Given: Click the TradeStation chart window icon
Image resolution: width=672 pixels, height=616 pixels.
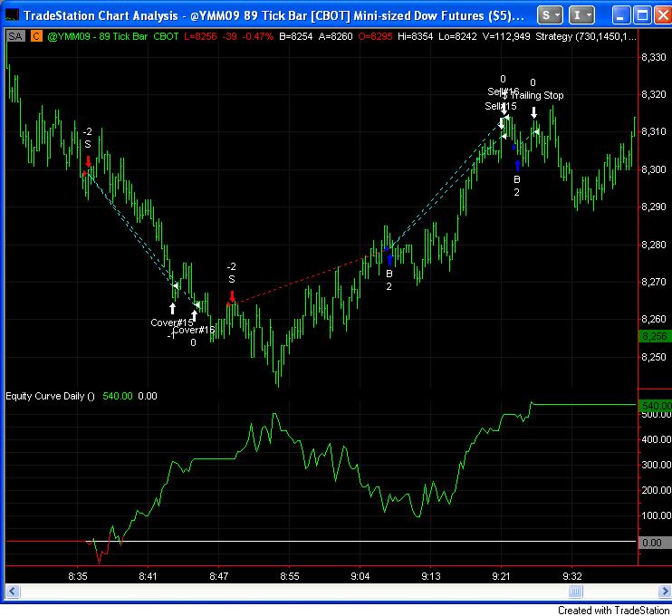Looking at the screenshot, I should [x=12, y=15].
